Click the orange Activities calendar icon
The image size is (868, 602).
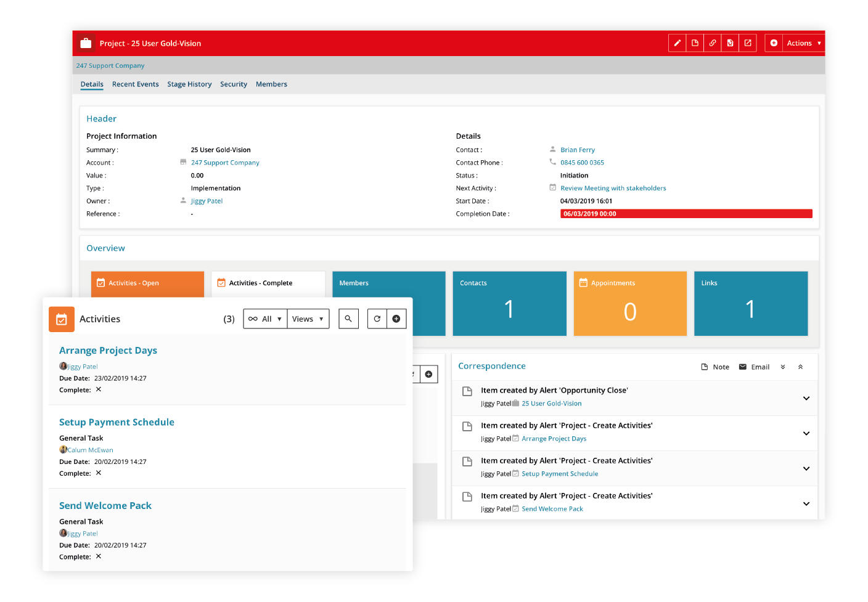(62, 319)
